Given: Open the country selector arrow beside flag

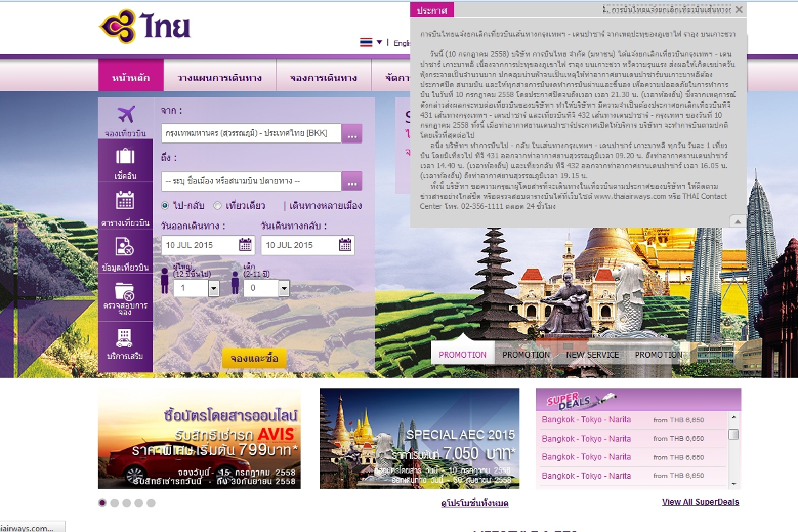Looking at the screenshot, I should (380, 42).
